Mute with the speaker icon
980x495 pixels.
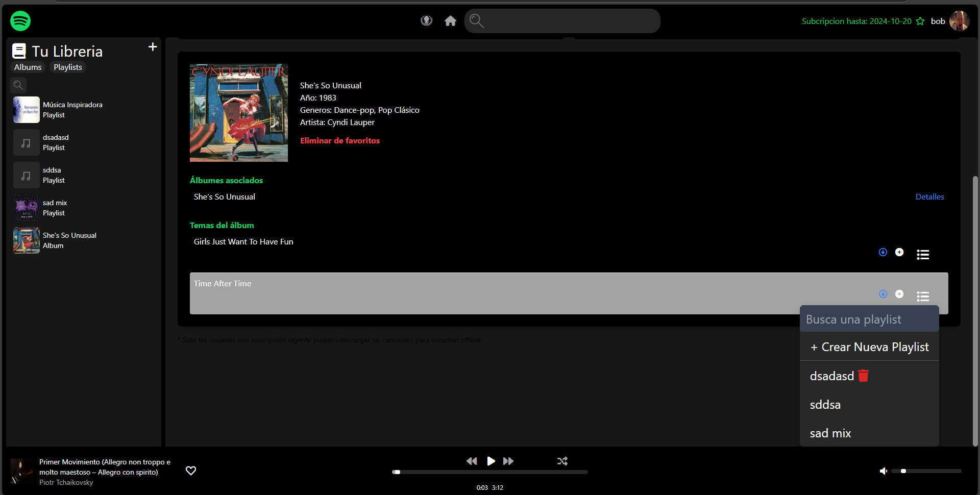(883, 471)
